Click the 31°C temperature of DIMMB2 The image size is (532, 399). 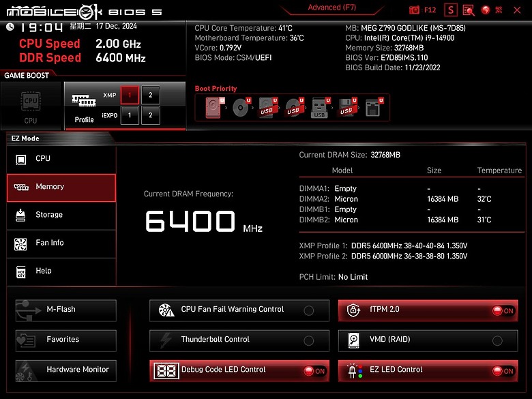point(484,220)
